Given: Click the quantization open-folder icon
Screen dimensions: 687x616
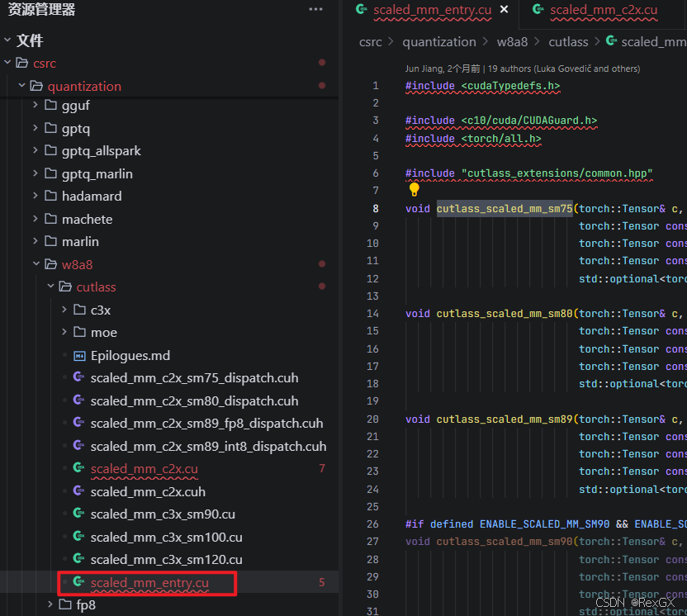Looking at the screenshot, I should point(36,85).
